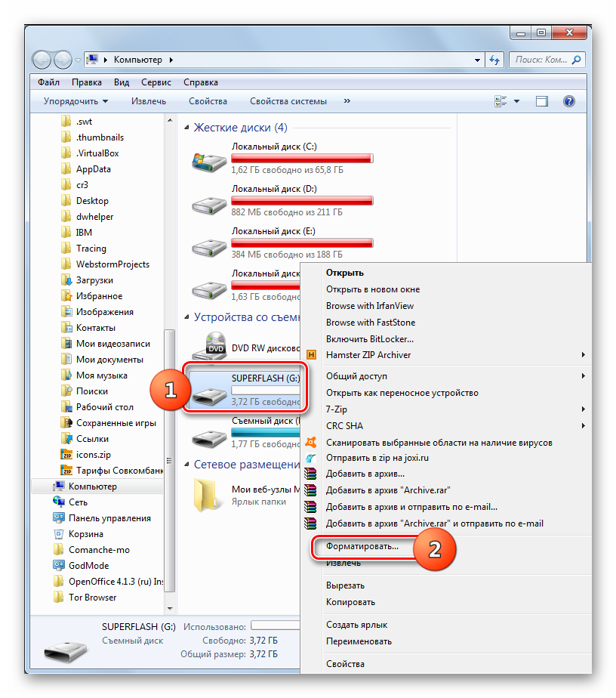
Task: Open the DVD RW drive icon
Action: 207,345
